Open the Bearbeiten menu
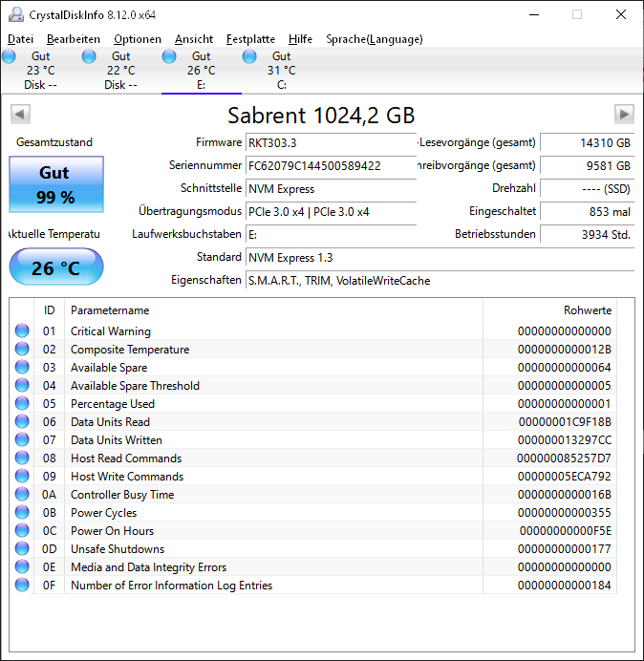 [74, 39]
